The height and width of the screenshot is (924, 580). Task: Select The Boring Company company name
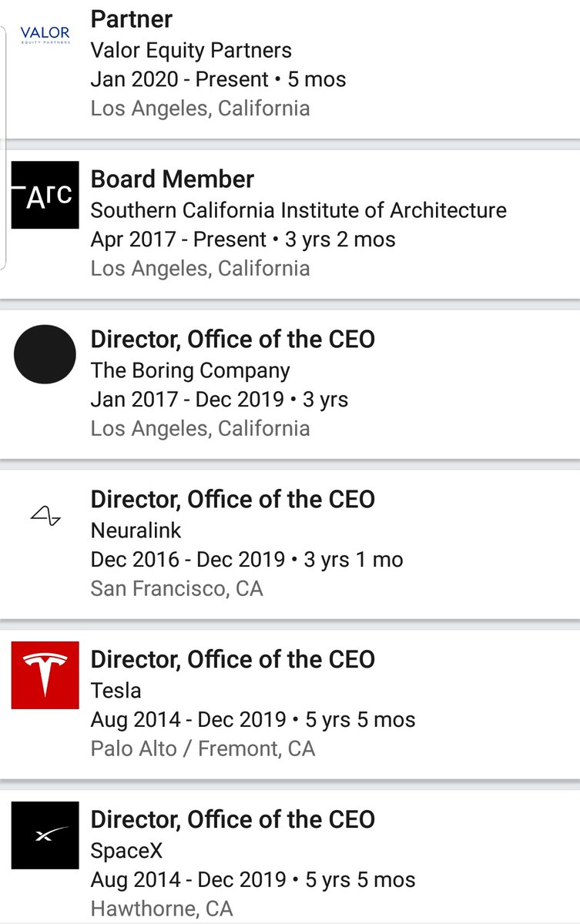point(190,370)
